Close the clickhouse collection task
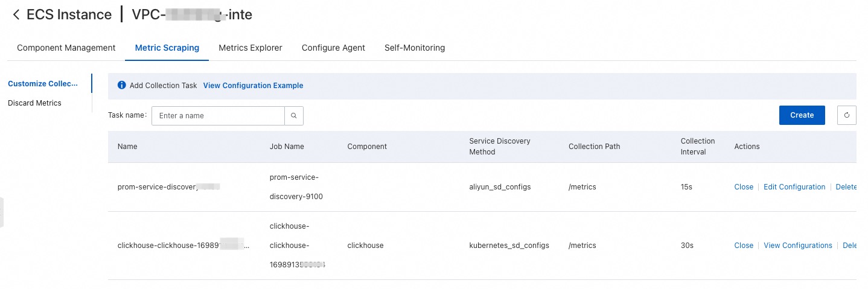This screenshot has height=289, width=868. (744, 246)
